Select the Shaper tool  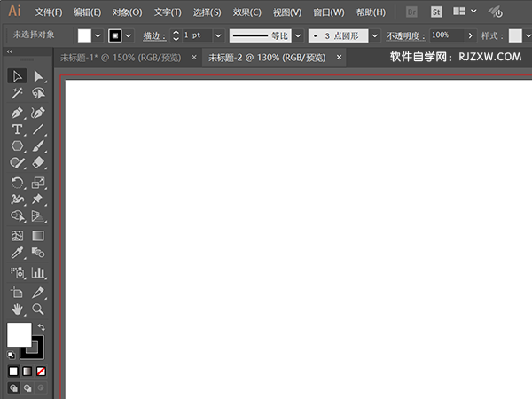tap(17, 162)
